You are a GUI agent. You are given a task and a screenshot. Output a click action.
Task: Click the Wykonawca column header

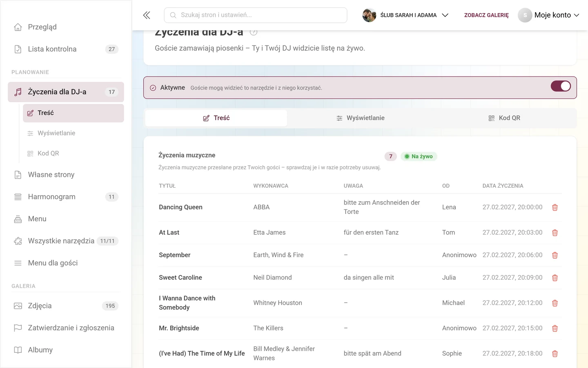coord(271,186)
